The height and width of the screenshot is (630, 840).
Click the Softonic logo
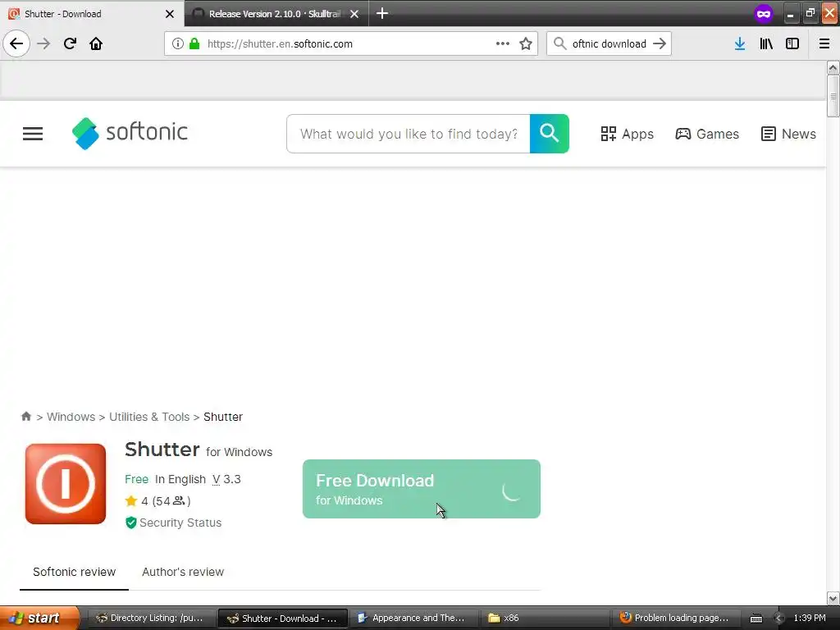point(130,133)
